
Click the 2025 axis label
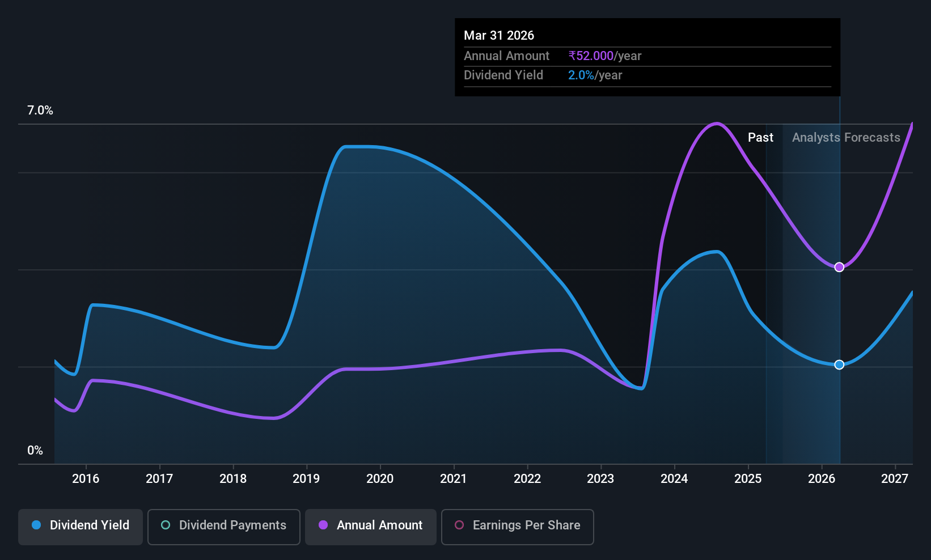748,479
